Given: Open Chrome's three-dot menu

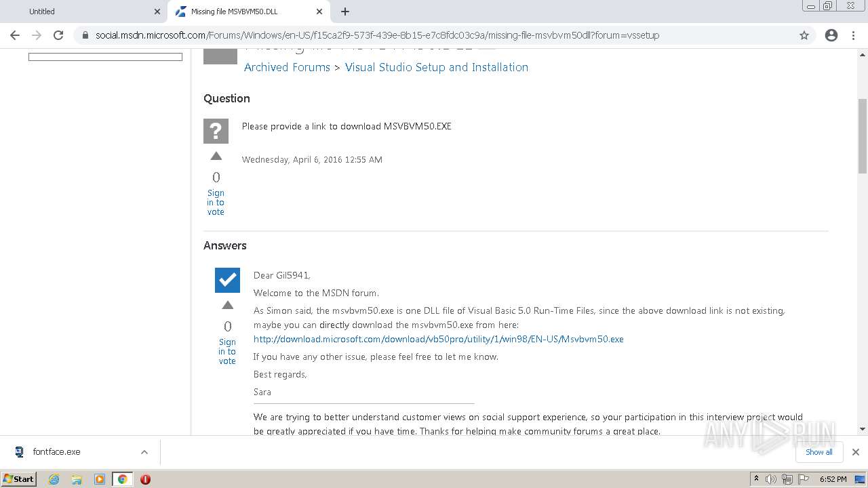Looking at the screenshot, I should 853,35.
